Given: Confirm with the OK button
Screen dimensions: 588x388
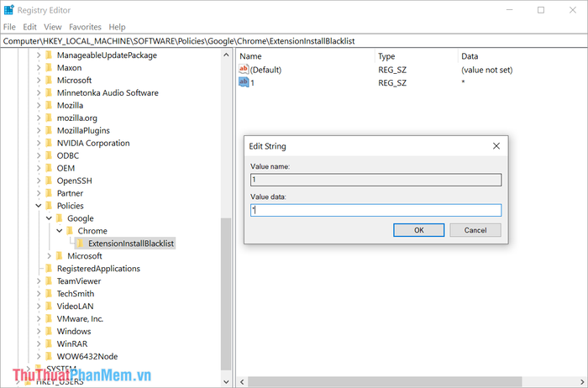Looking at the screenshot, I should 419,230.
